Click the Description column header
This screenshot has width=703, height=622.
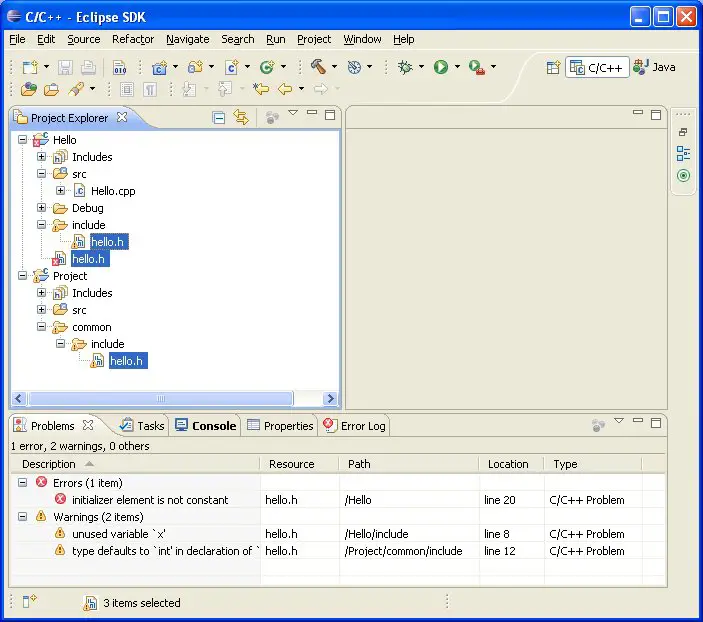49,464
